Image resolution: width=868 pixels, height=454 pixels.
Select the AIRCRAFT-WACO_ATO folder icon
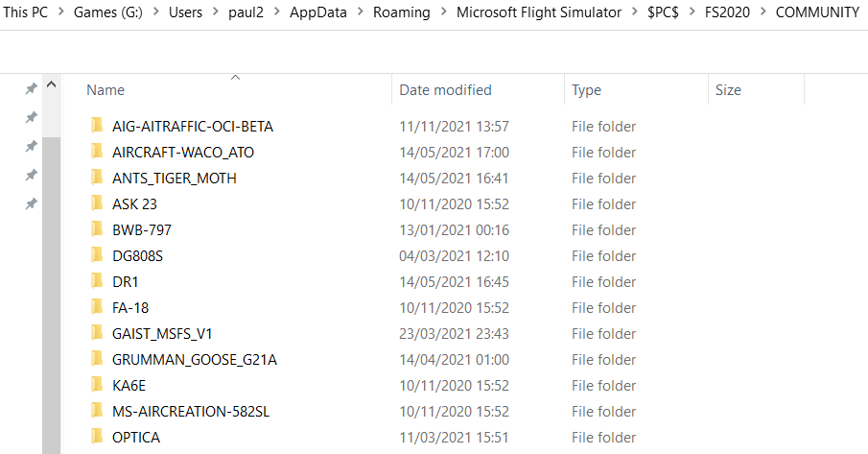(96, 152)
